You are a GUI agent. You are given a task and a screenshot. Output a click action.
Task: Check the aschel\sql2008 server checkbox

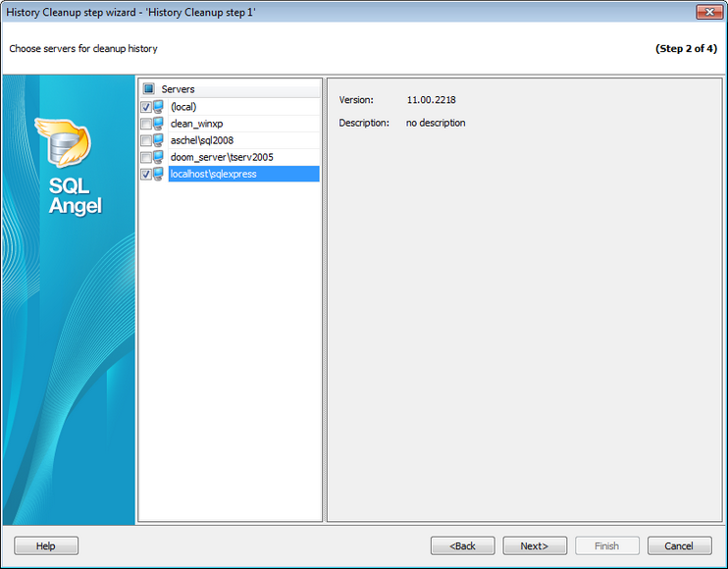(x=146, y=140)
